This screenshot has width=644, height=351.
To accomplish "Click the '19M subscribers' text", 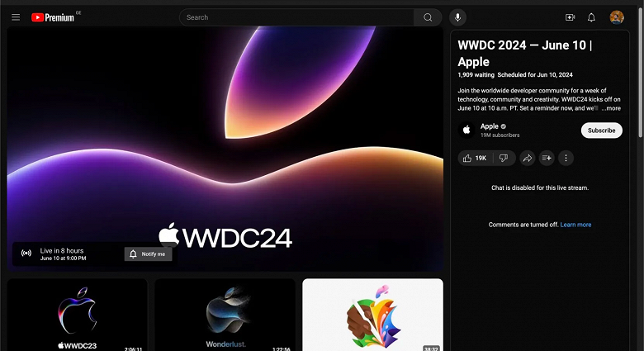I will 500,135.
